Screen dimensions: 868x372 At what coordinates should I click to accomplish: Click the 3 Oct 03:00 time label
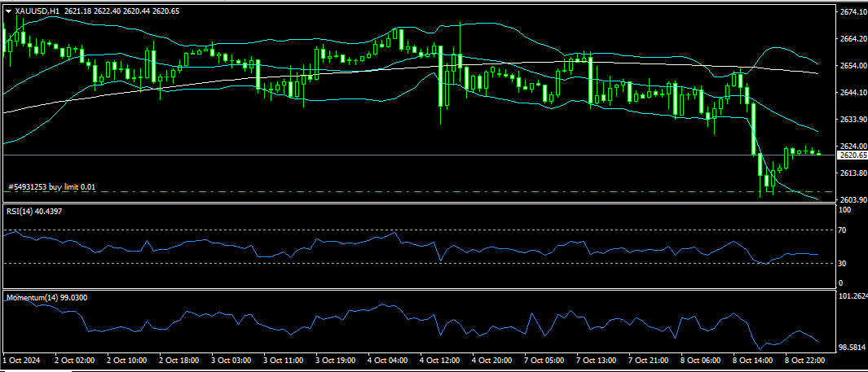(231, 359)
